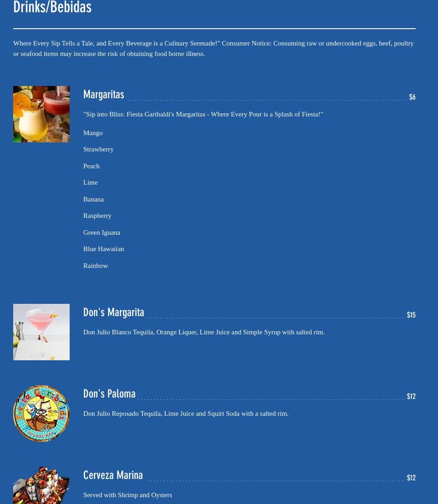The image size is (438, 504).
Task: Select the Don's Paloma item title
Action: (x=109, y=394)
